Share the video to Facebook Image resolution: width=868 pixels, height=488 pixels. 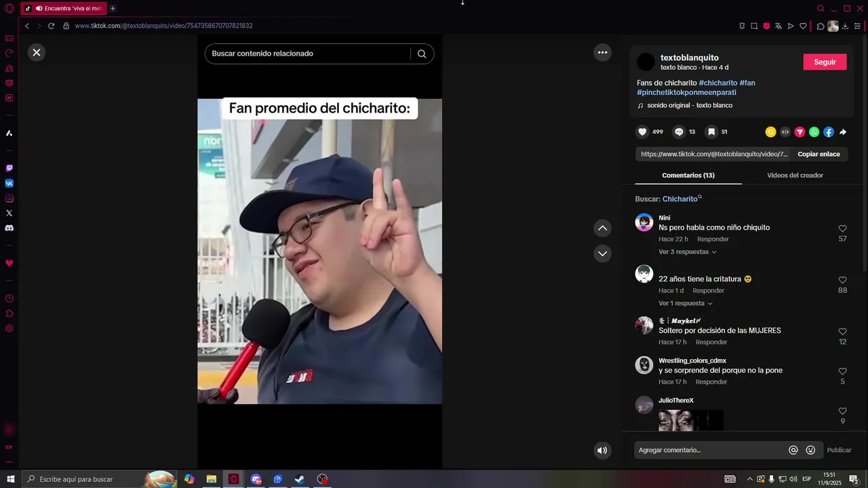pos(829,132)
